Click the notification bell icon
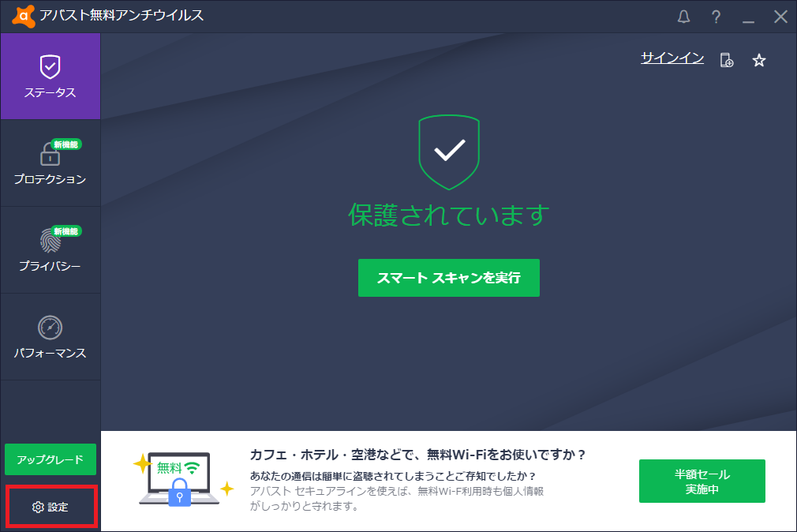Screen dimensions: 797x532 click(683, 17)
